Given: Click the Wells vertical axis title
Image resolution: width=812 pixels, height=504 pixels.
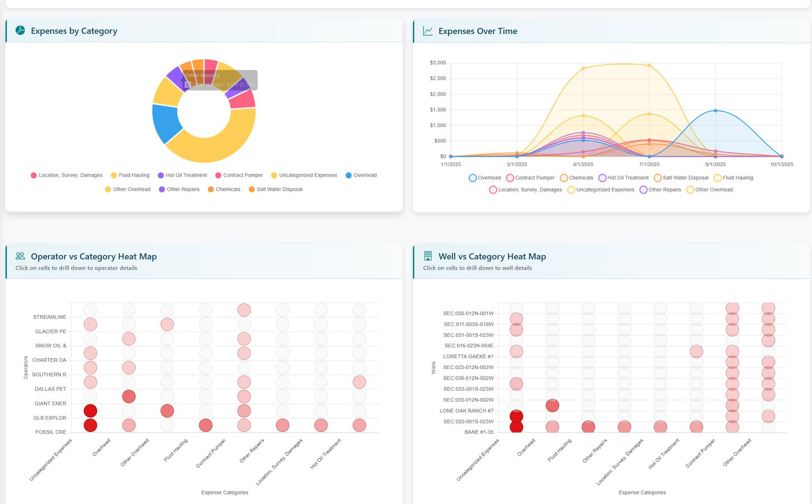Looking at the screenshot, I should pyautogui.click(x=433, y=367).
